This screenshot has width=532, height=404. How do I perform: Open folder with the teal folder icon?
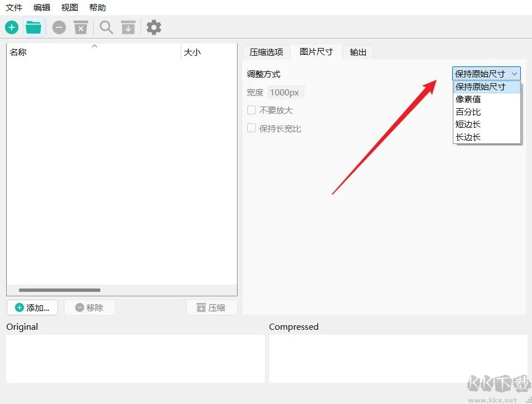[x=33, y=27]
